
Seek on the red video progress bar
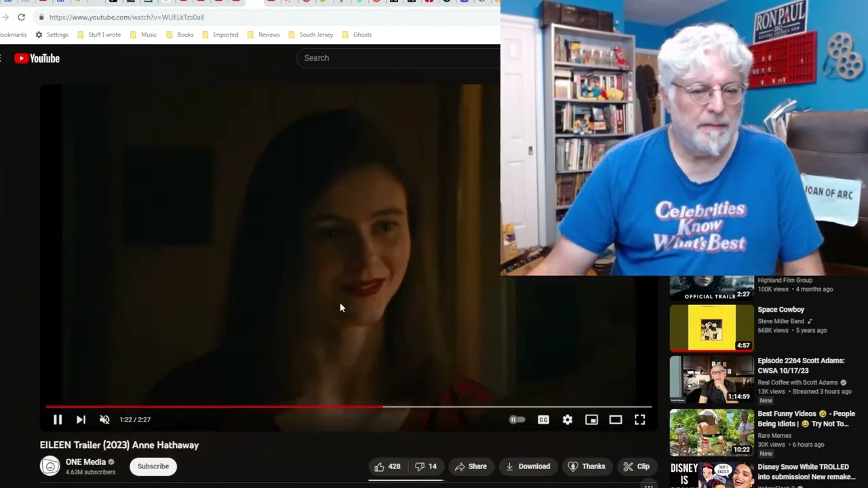[349, 407]
